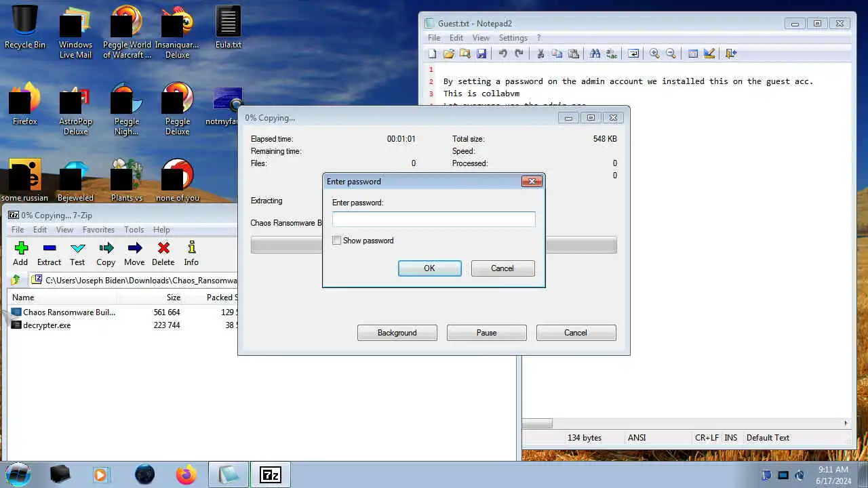Select decrypter.exe row in 7-Zip list

[x=122, y=325]
